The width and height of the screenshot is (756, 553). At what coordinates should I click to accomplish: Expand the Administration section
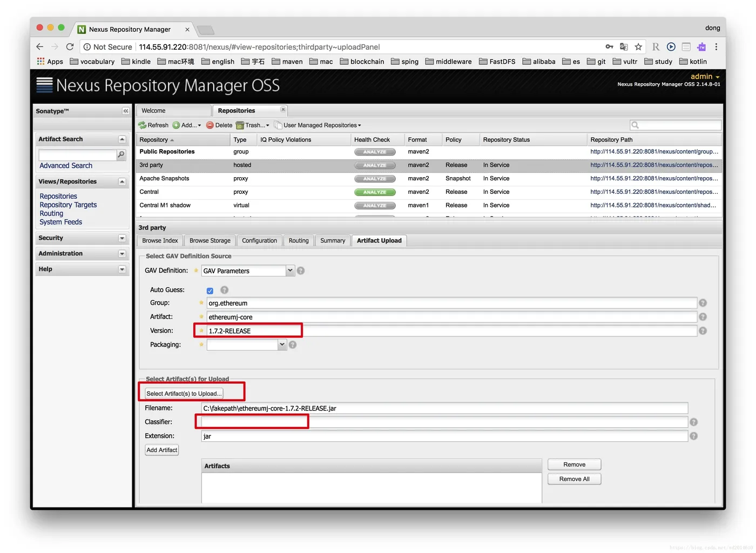122,254
